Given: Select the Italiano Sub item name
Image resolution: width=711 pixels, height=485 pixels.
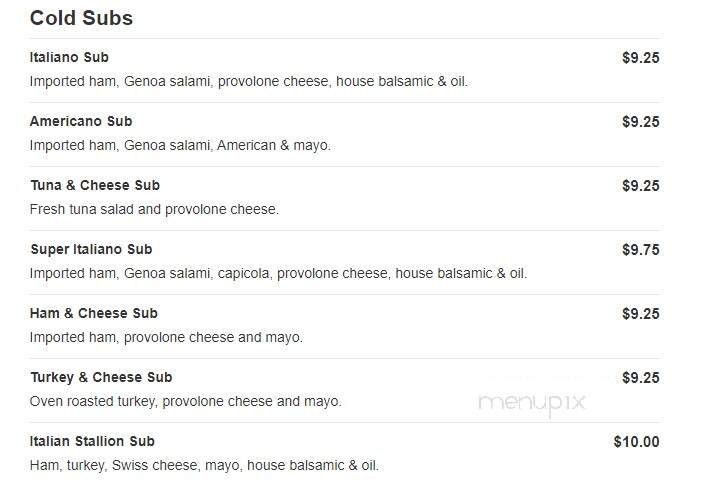Looking at the screenshot, I should click(69, 58).
